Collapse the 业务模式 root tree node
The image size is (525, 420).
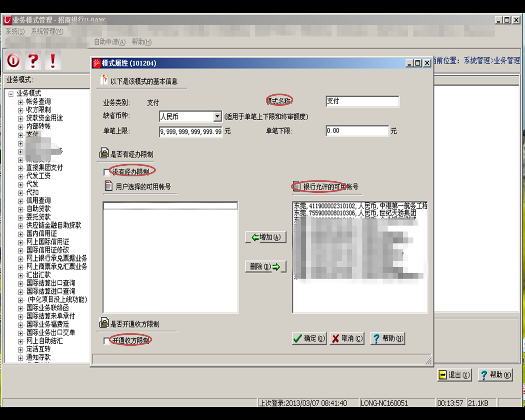11,94
